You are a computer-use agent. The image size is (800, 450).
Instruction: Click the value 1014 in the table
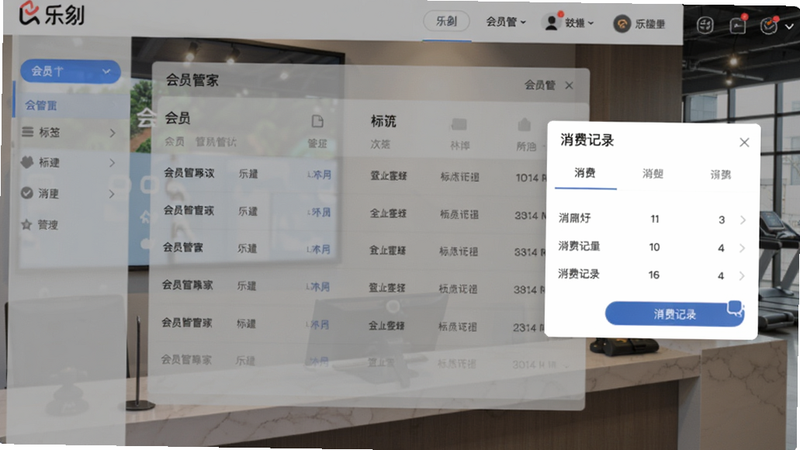coord(527,178)
